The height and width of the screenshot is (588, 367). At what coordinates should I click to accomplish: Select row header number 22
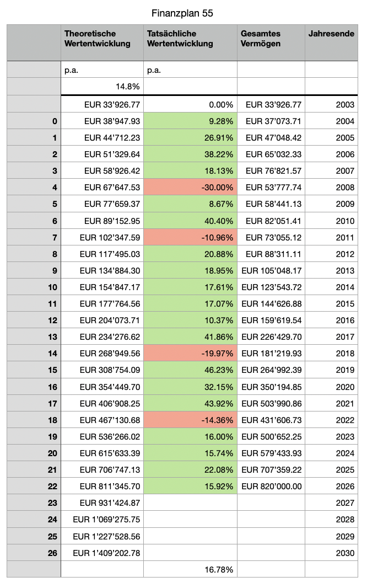click(x=34, y=487)
